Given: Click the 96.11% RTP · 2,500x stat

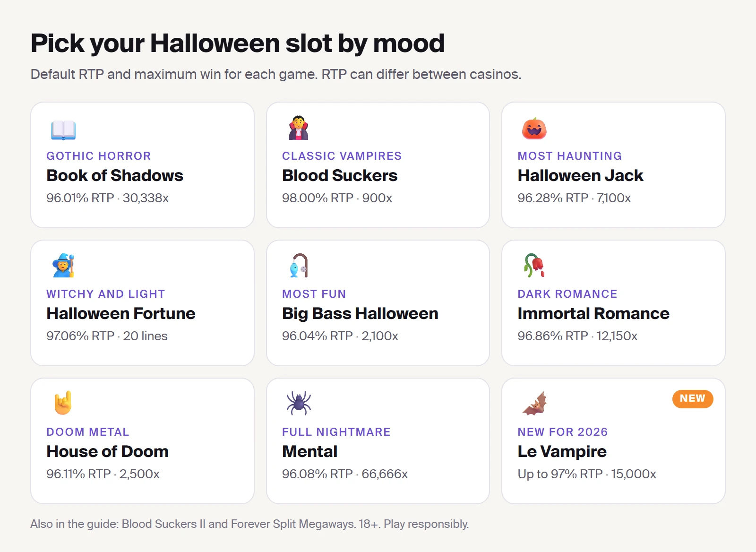Looking at the screenshot, I should [103, 474].
